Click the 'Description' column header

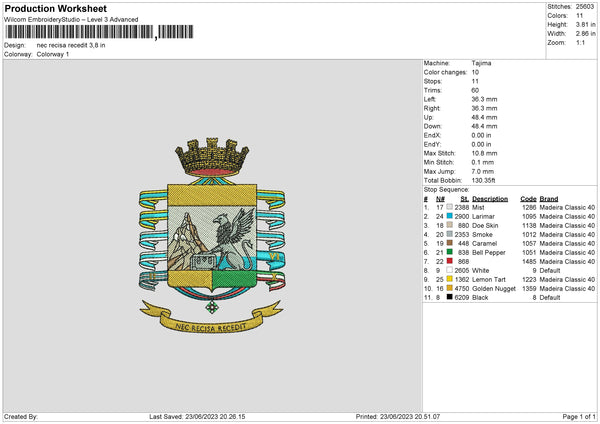click(x=490, y=199)
